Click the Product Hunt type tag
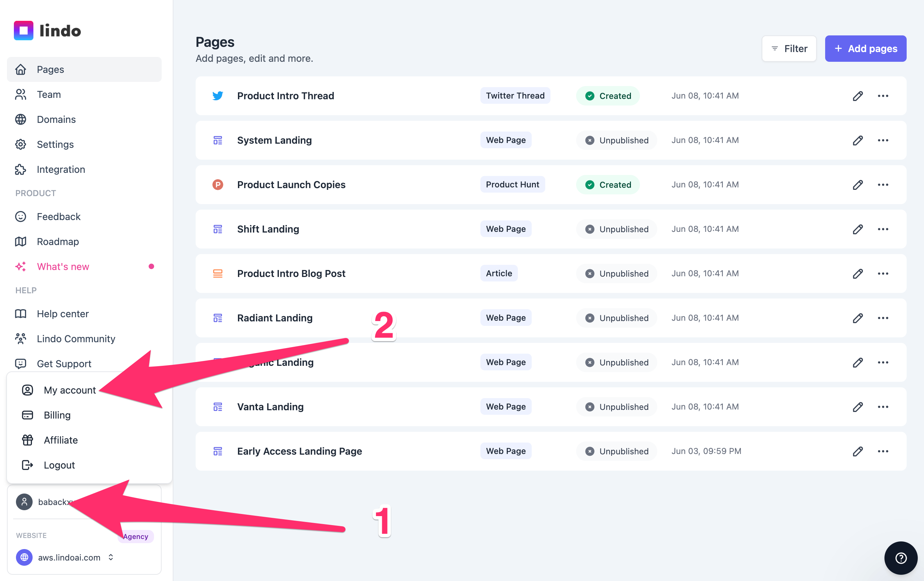Image resolution: width=924 pixels, height=581 pixels. pyautogui.click(x=512, y=185)
